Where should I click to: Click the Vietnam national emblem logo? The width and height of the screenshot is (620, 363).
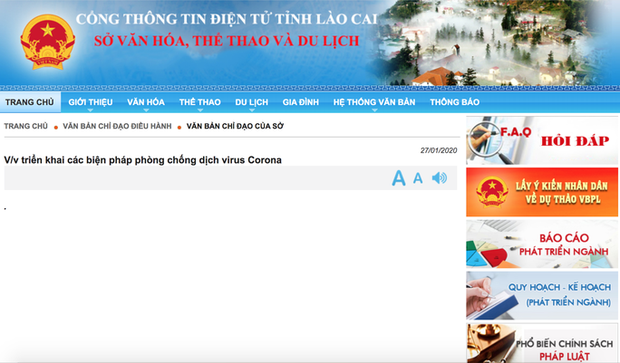48,42
